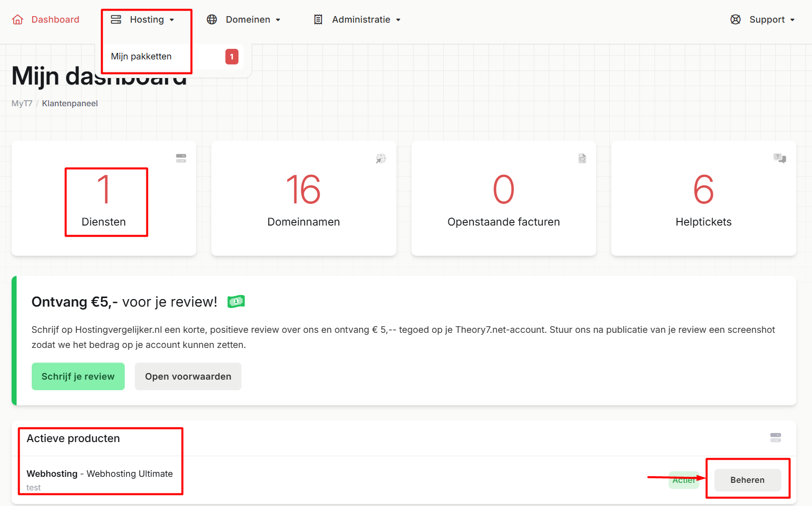Expand the Hosting dropdown arrow
The width and height of the screenshot is (812, 506).
pos(172,20)
